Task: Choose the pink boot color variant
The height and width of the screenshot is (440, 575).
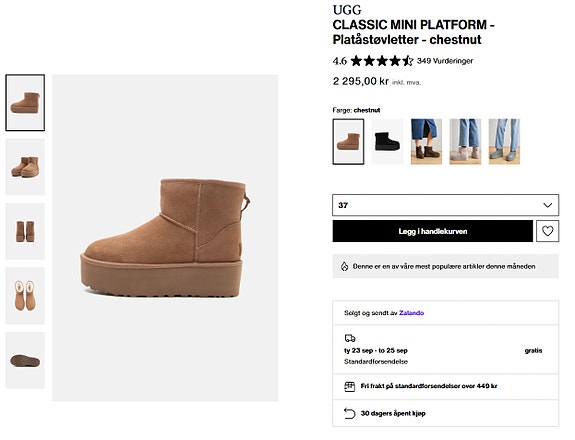Action: click(465, 142)
